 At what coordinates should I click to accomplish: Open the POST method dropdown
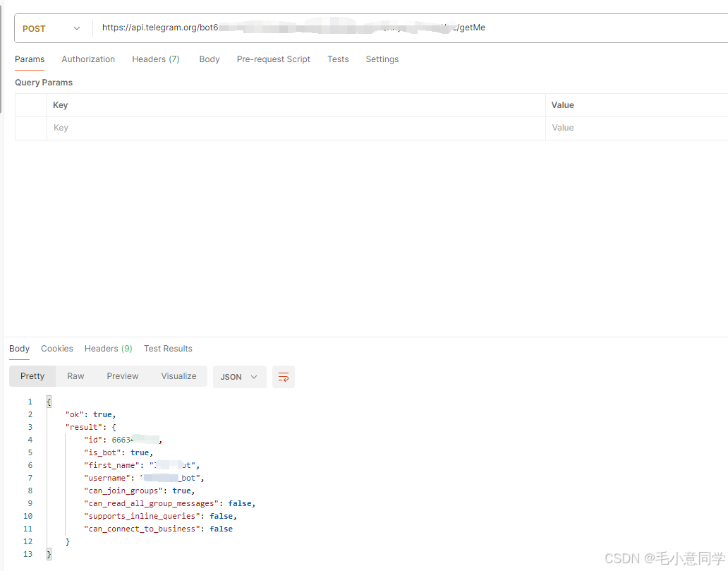[x=51, y=28]
